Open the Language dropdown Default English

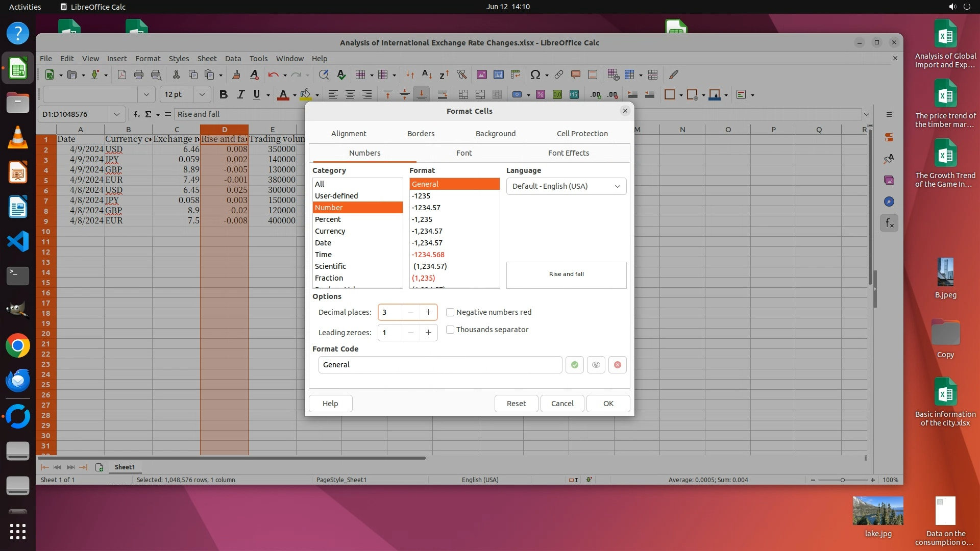[566, 186]
